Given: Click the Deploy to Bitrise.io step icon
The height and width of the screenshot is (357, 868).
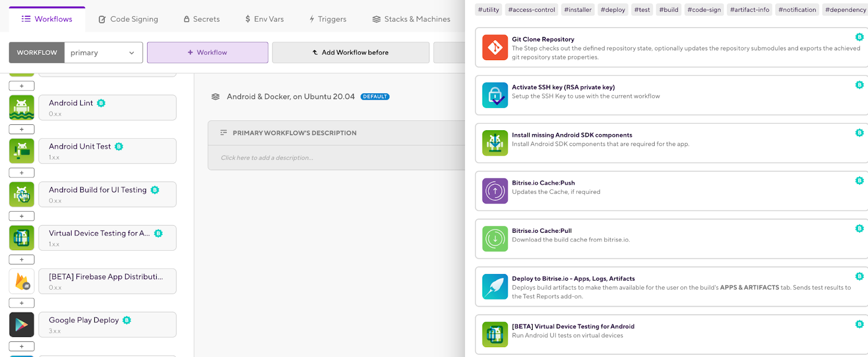Looking at the screenshot, I should 495,286.
